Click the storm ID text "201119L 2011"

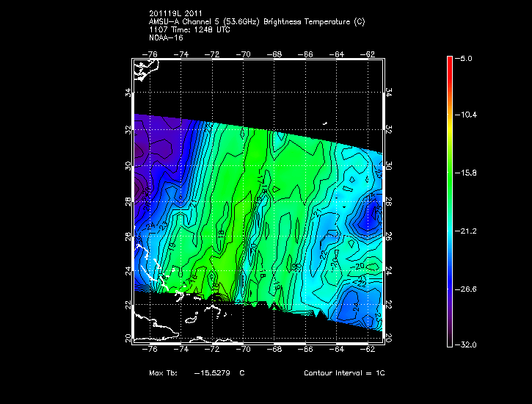175,13
